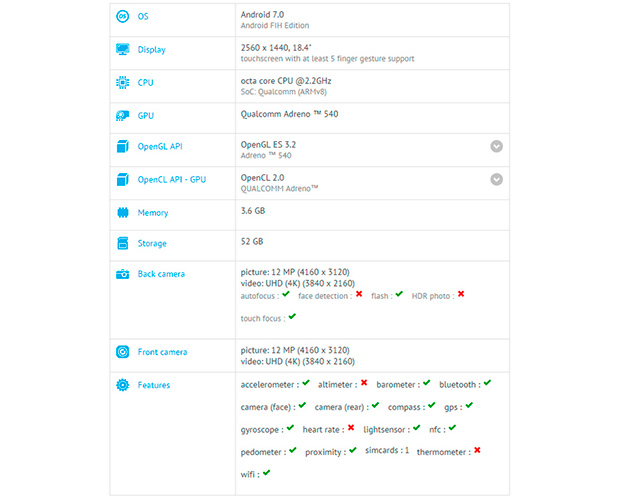Expand the OpenGL ES 3.2 details
This screenshot has height=500, width=620.
496,147
